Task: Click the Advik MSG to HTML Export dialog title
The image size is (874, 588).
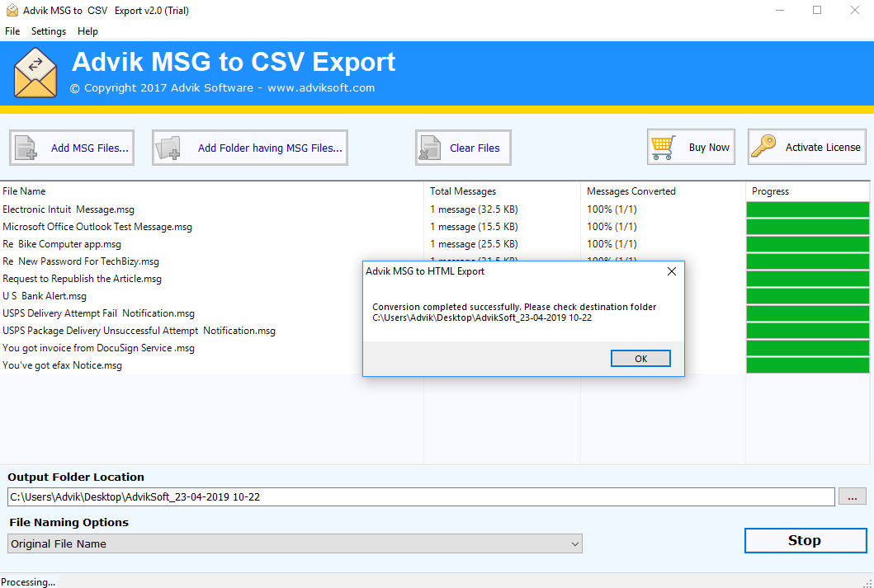Action: [x=425, y=271]
